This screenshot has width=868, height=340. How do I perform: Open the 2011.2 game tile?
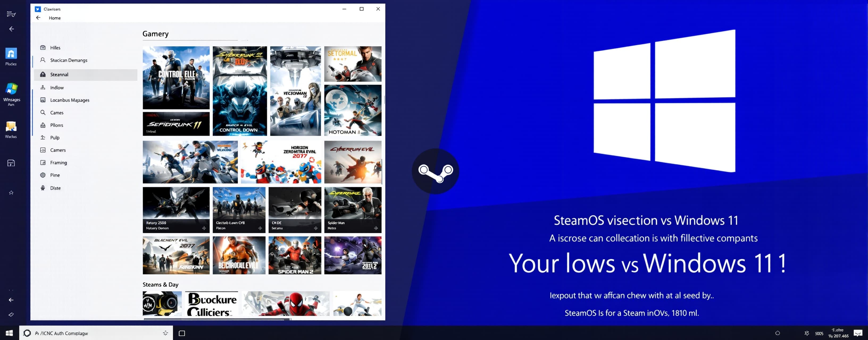pos(353,255)
